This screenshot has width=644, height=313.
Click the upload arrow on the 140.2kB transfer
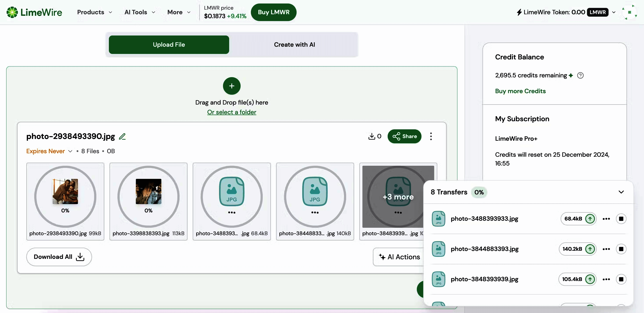(x=590, y=249)
